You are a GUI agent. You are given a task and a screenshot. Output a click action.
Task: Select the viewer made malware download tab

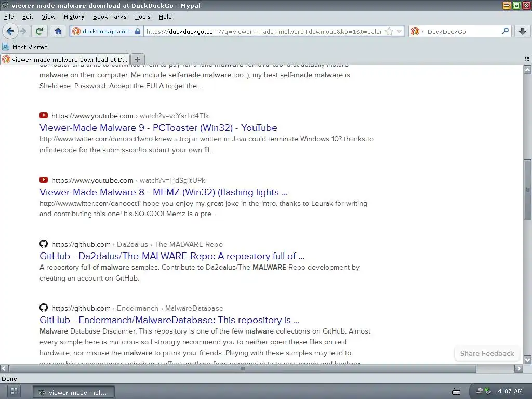coord(65,59)
